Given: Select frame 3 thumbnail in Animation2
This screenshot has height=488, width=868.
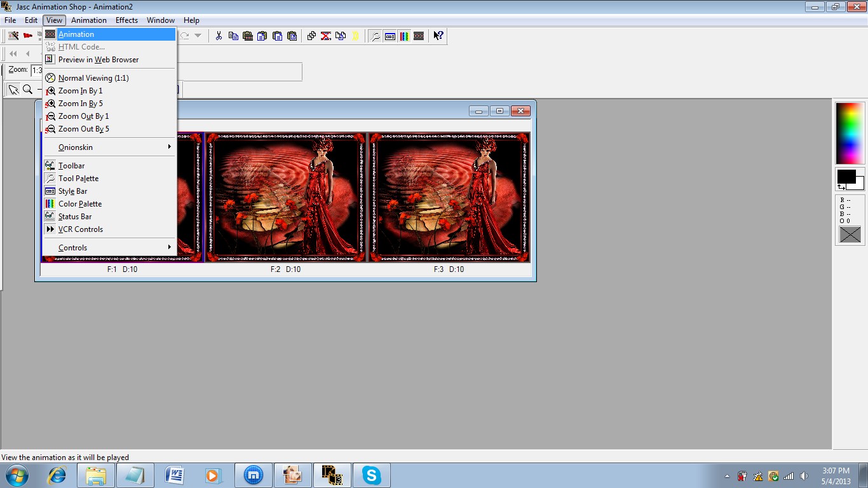Looking at the screenshot, I should tap(449, 197).
